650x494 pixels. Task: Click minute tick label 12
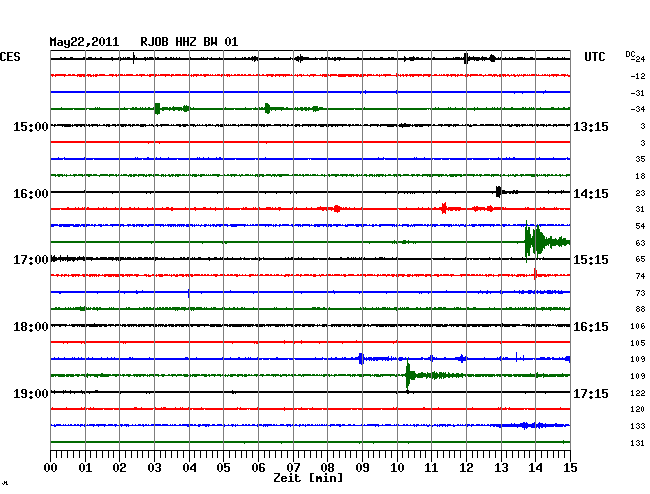[466, 468]
